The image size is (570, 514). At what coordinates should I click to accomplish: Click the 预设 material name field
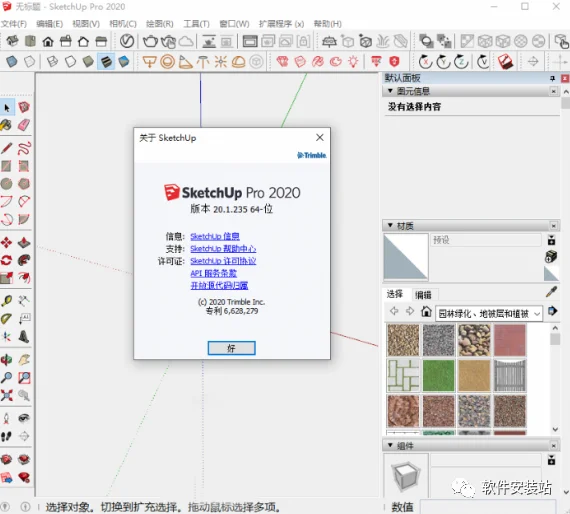click(x=486, y=240)
